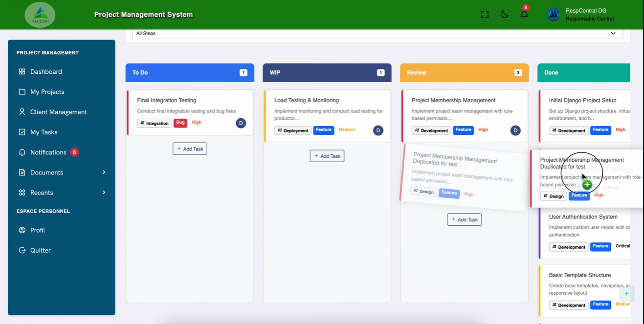Click assignee D avatar on Project Membership Management
The image size is (644, 324).
515,130
